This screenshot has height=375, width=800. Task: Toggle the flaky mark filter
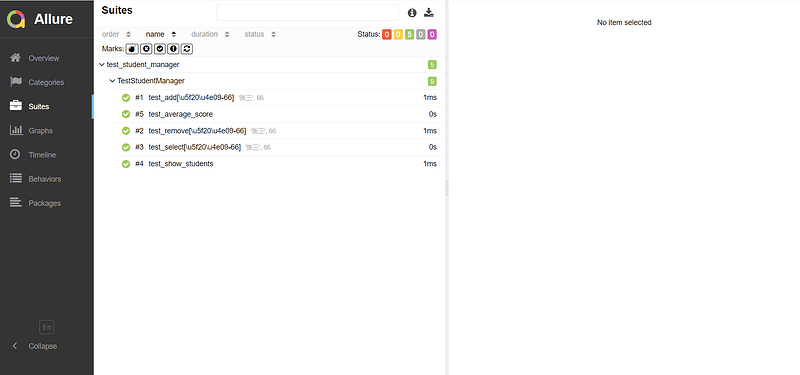click(x=132, y=49)
